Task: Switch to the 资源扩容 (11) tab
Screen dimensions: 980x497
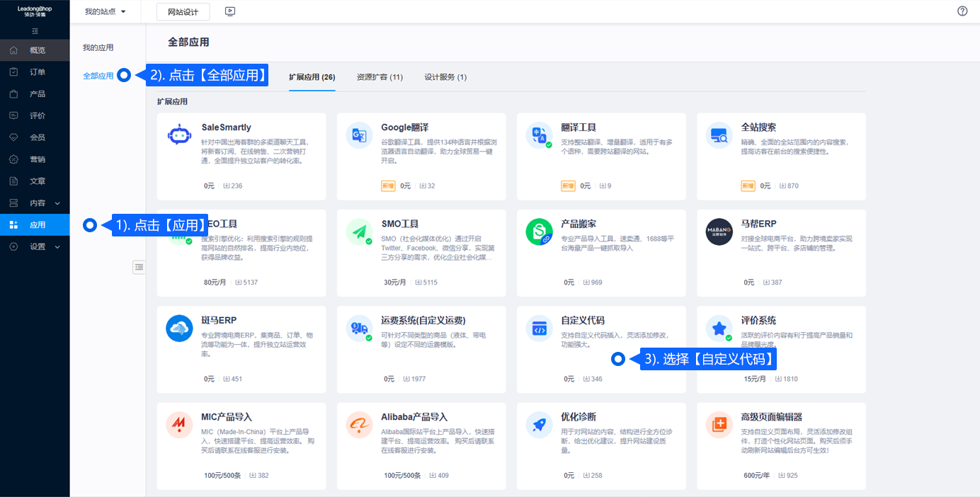Action: [x=380, y=77]
